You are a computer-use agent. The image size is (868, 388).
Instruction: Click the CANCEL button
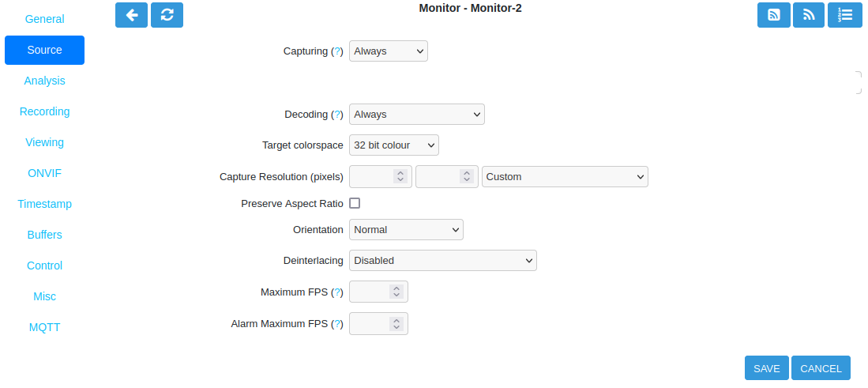[821, 368]
